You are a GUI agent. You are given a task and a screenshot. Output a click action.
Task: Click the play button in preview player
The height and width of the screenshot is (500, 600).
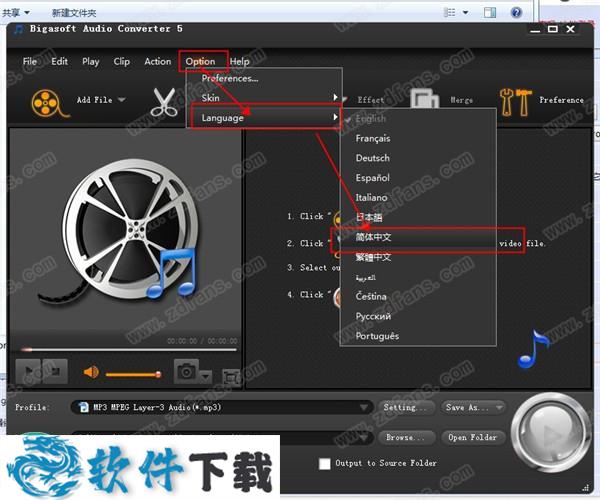(x=29, y=371)
